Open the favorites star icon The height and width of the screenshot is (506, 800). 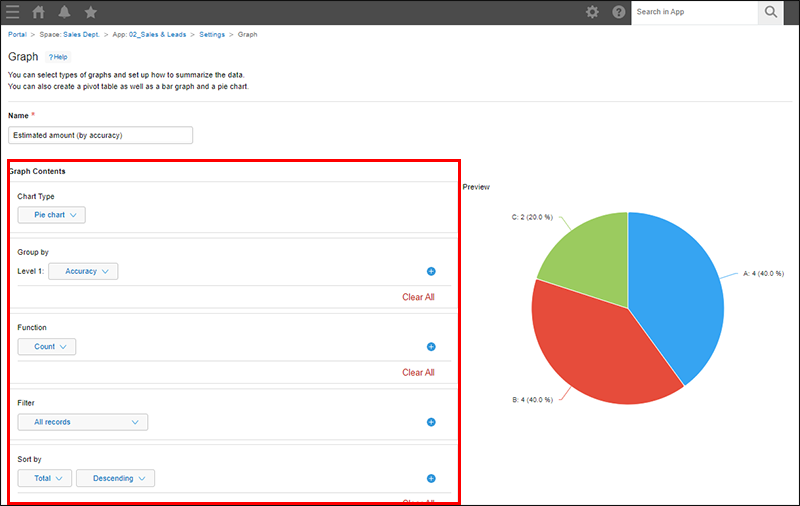[x=91, y=12]
